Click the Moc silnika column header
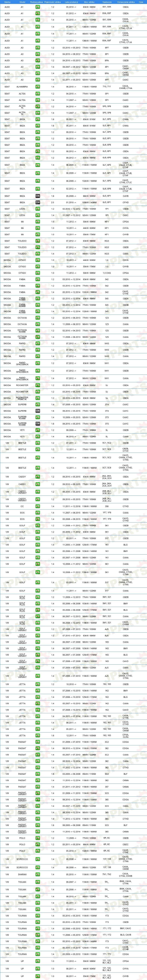The width and height of the screenshot is (147, 980). [90, 2]
